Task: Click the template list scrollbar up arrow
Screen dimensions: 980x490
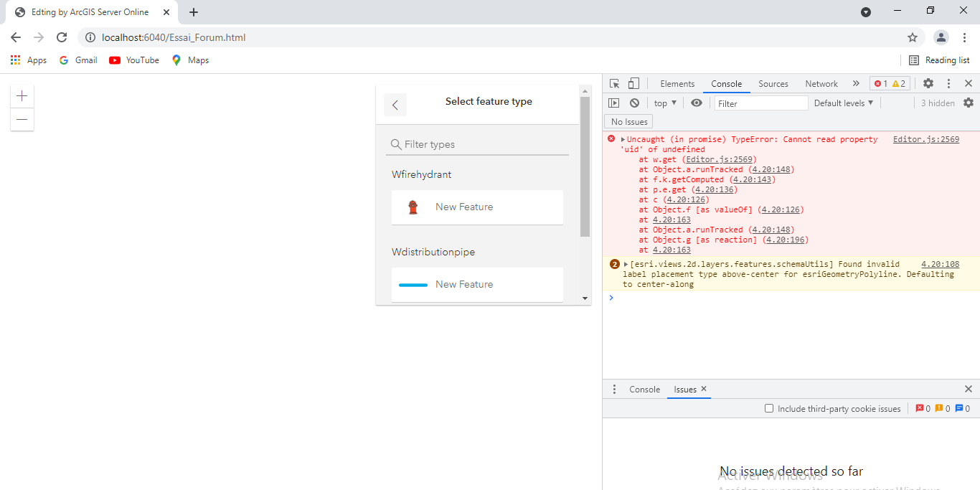Action: coord(585,91)
